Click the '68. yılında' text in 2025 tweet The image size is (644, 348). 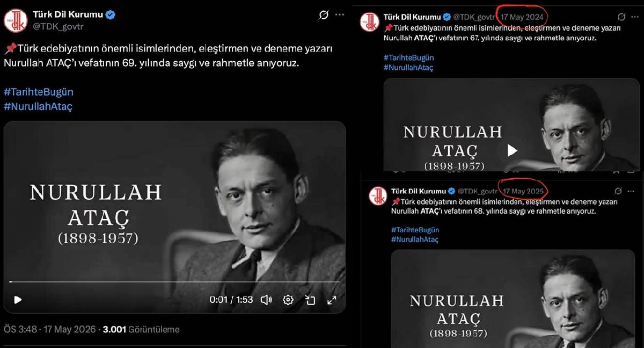pos(487,211)
